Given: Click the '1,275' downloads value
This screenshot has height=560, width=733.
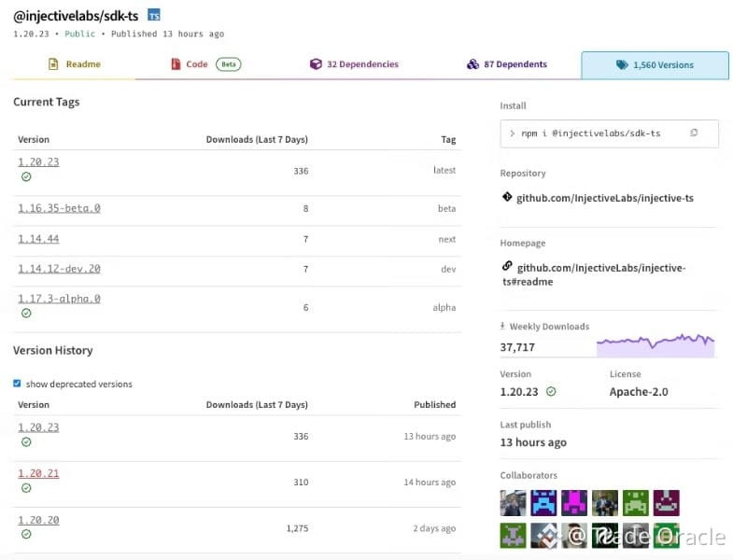Looking at the screenshot, I should pyautogui.click(x=297, y=528).
